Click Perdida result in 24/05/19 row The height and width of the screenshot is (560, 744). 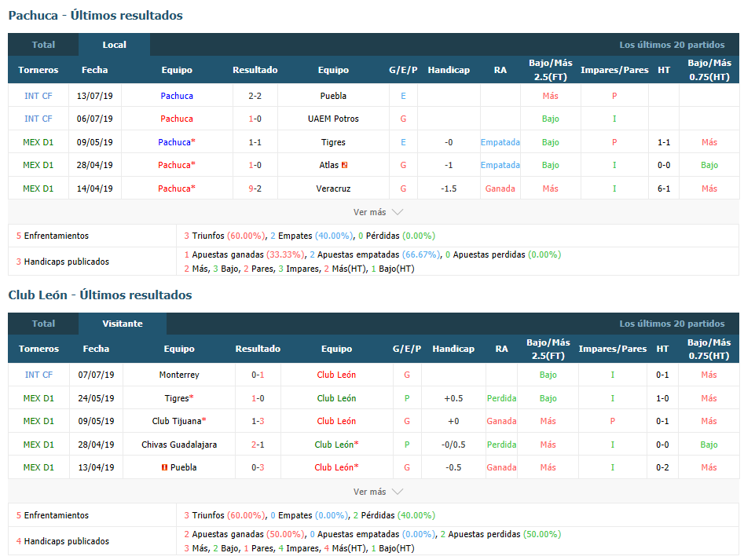(501, 398)
